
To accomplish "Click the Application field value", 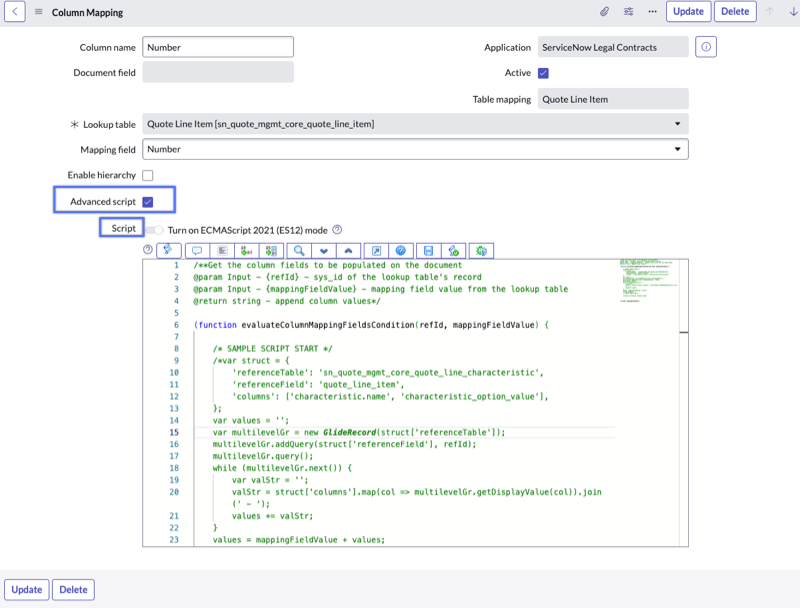I will tap(613, 47).
